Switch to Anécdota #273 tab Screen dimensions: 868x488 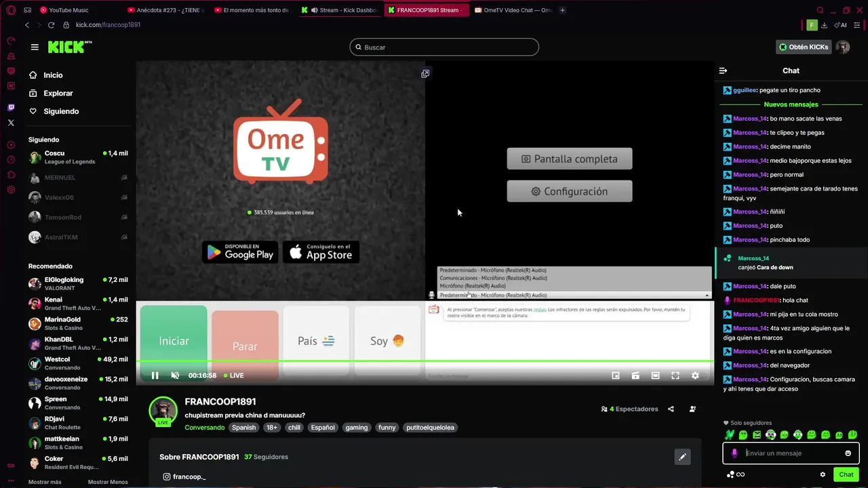point(166,10)
